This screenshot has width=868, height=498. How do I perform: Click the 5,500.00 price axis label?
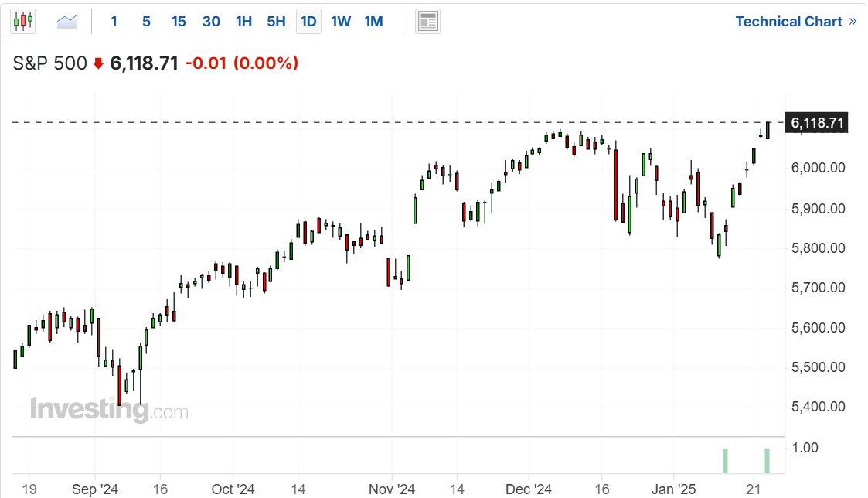[819, 367]
